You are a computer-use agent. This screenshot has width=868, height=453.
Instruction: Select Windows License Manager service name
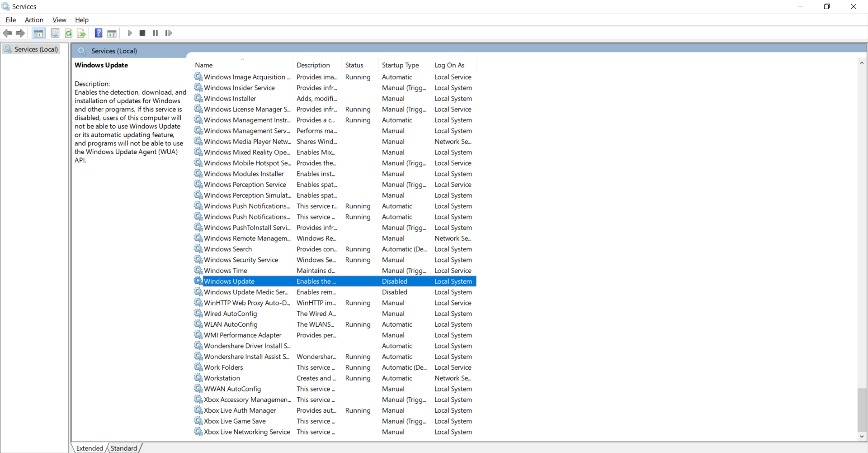247,109
